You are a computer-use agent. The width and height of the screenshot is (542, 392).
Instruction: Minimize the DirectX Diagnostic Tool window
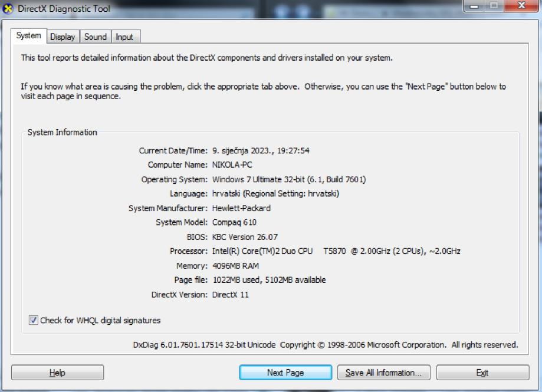474,6
